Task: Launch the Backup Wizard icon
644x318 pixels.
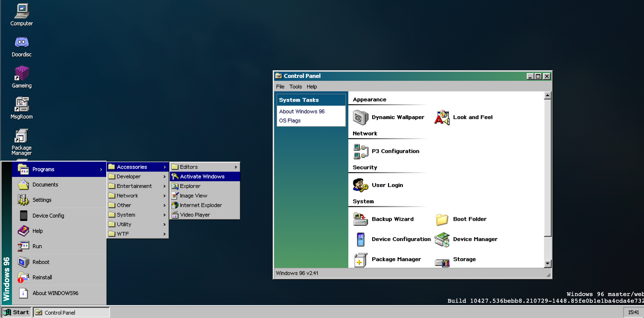Action: [360, 219]
